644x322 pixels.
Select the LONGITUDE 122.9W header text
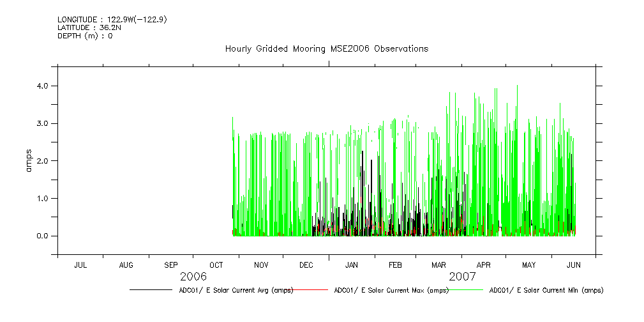[x=112, y=20]
